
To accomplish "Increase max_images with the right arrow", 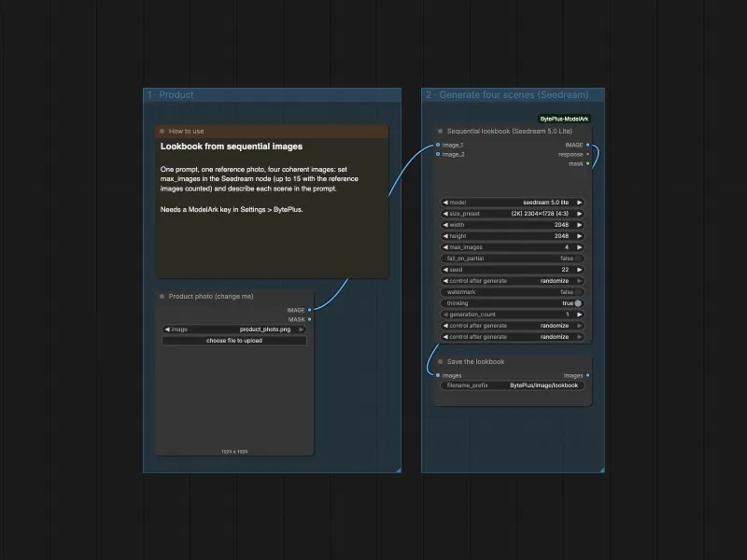I will tap(579, 247).
